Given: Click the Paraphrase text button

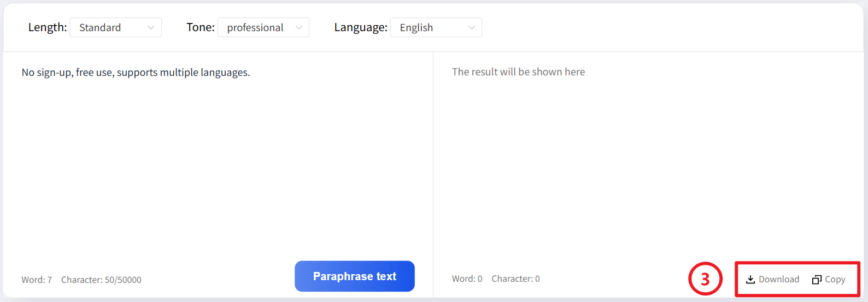Looking at the screenshot, I should 355,276.
